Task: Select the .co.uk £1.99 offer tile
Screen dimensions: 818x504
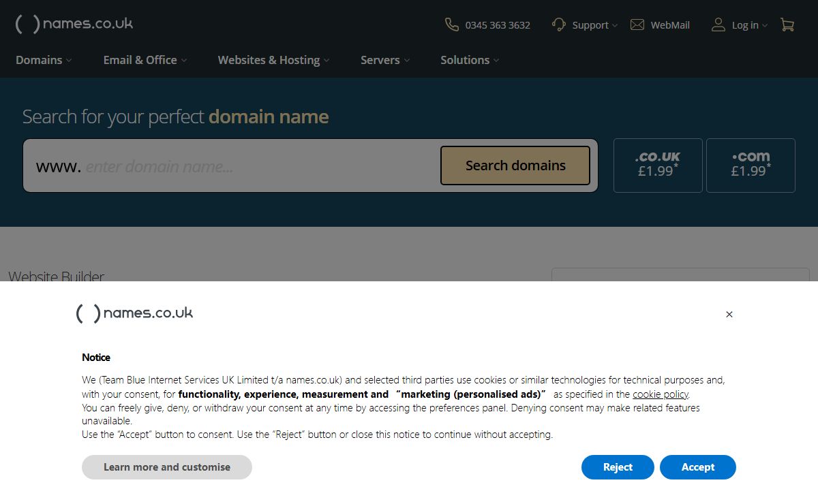Action: coord(658,166)
